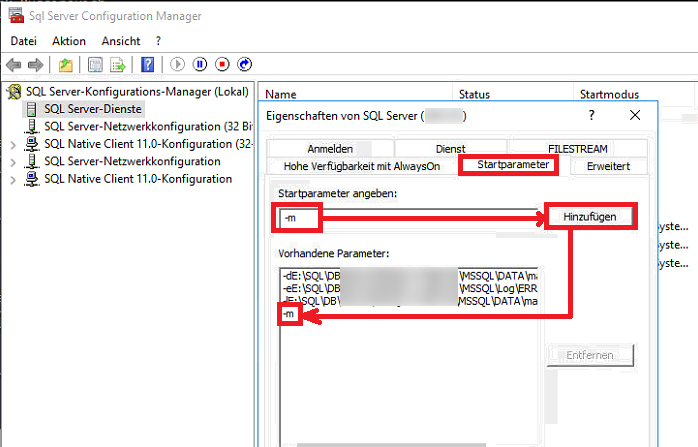Pause the service using toolbar icon
The image size is (698, 447).
pyautogui.click(x=200, y=65)
